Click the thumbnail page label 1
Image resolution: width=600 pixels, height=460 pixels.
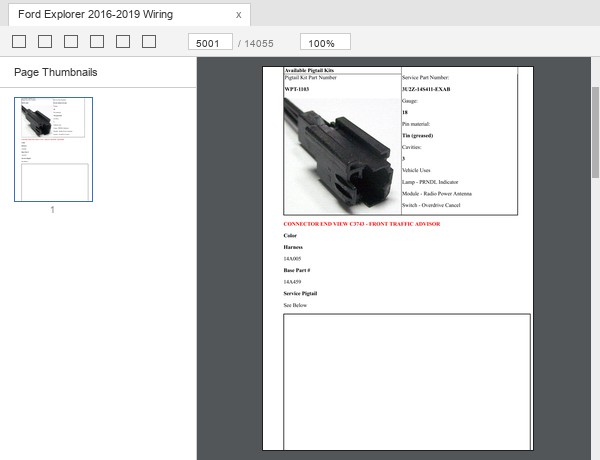click(x=53, y=210)
